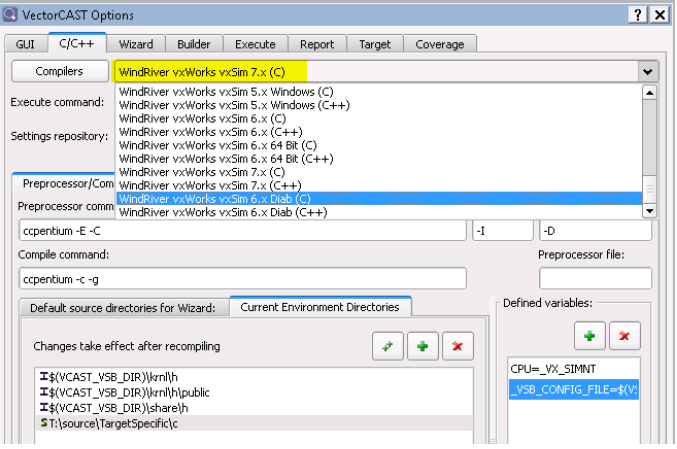This screenshot has width=677, height=449.
Task: Select Current Environment Directories tab
Action: pos(320,307)
